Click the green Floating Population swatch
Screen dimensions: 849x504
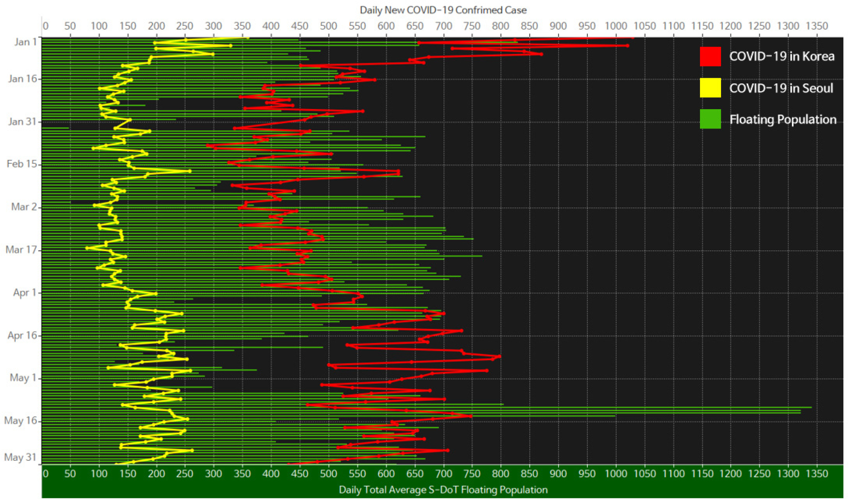click(x=710, y=119)
